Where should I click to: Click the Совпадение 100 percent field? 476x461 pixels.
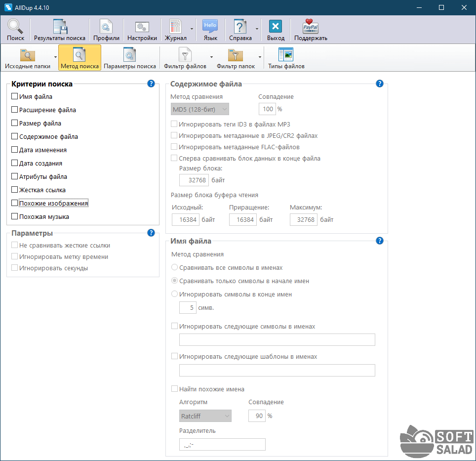coord(267,109)
